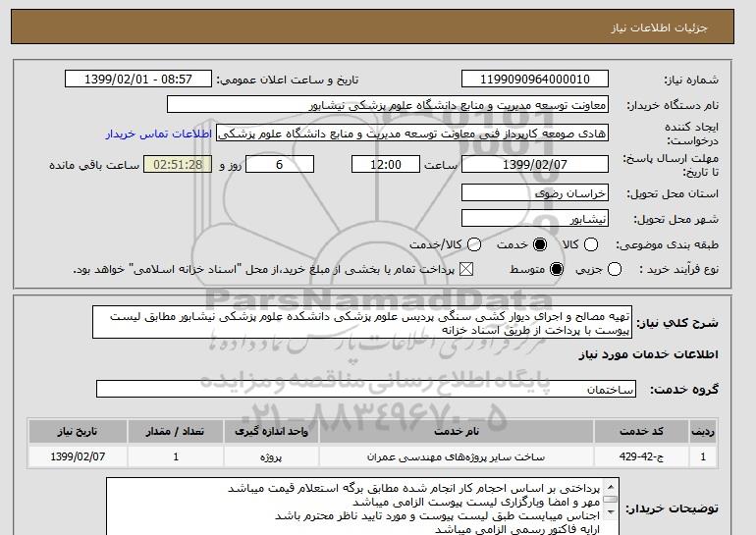The image size is (756, 535).
Task: Click the delivery city field نیشابور
Action: tap(535, 218)
